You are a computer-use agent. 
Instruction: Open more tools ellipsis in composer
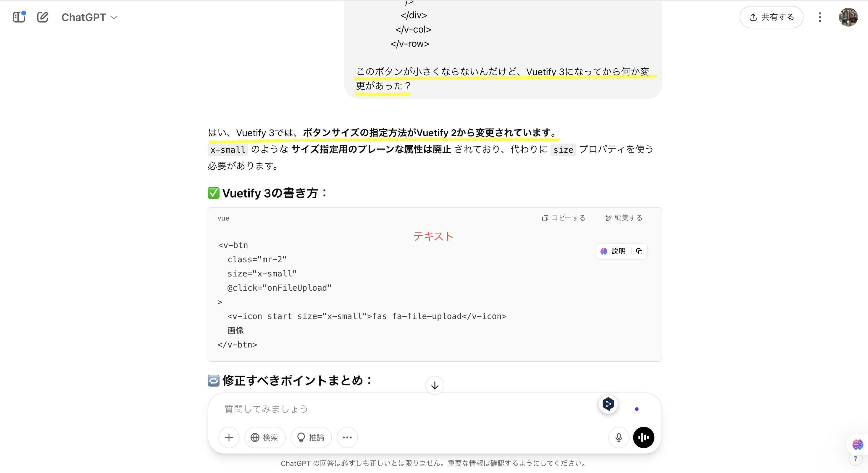[x=347, y=437]
